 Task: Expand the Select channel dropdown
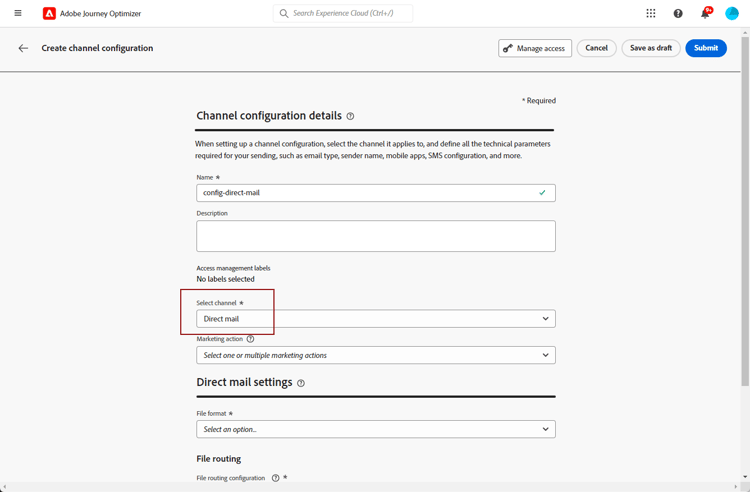[x=375, y=319]
